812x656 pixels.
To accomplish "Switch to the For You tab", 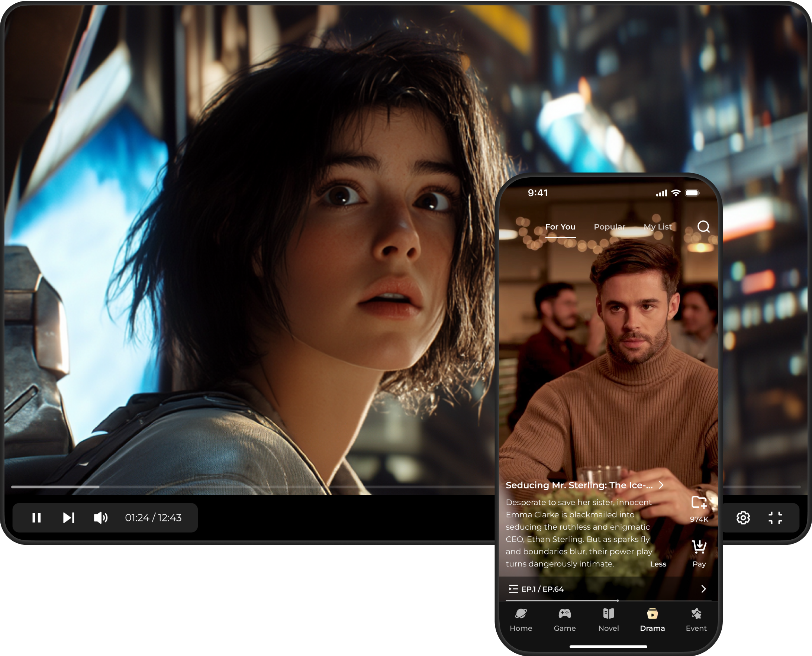I will click(560, 227).
